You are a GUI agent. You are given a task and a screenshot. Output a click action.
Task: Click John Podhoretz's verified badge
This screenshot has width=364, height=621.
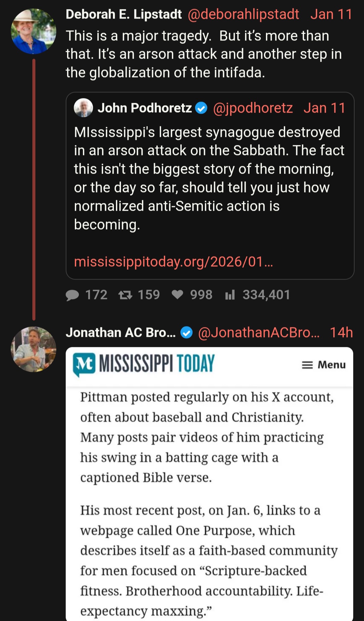[201, 108]
